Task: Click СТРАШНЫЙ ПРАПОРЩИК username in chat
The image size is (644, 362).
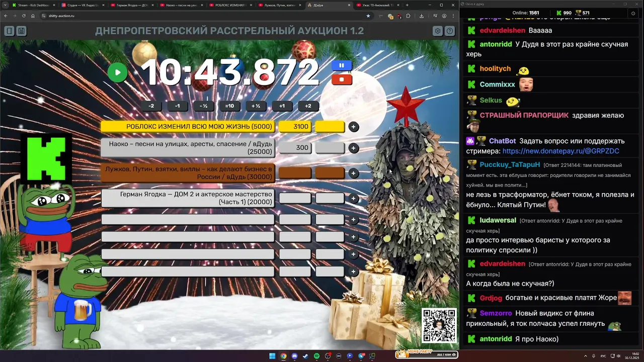Action: [x=524, y=115]
